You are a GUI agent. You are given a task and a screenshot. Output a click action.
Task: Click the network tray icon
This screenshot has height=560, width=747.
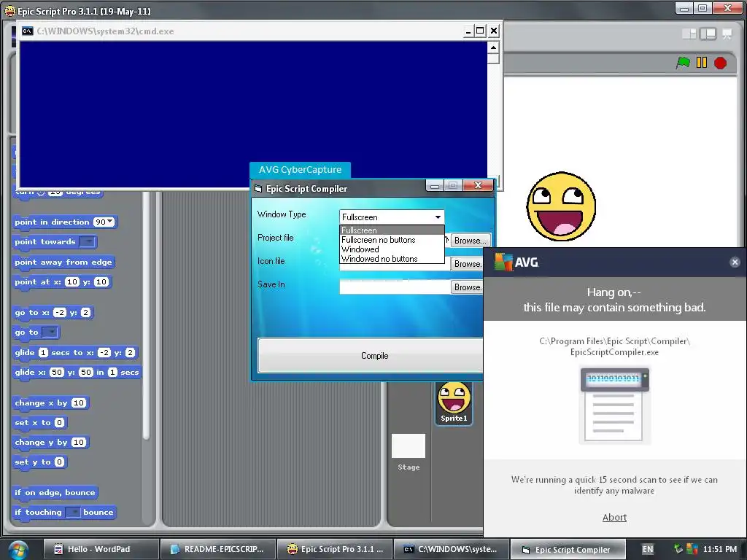(x=678, y=549)
